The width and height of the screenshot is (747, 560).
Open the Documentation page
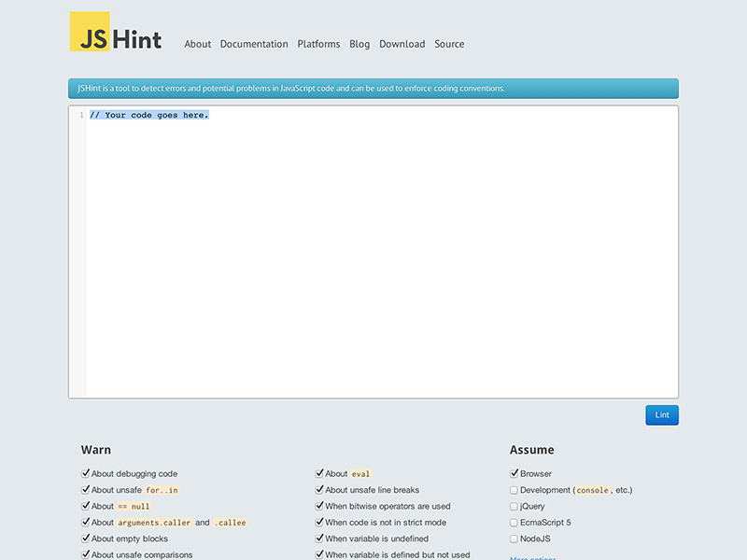pos(254,44)
